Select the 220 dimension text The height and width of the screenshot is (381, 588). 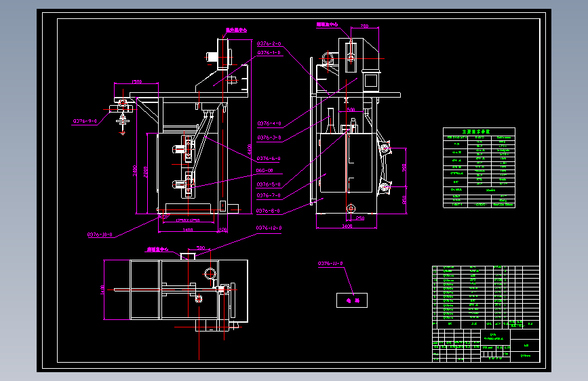[x=222, y=230]
